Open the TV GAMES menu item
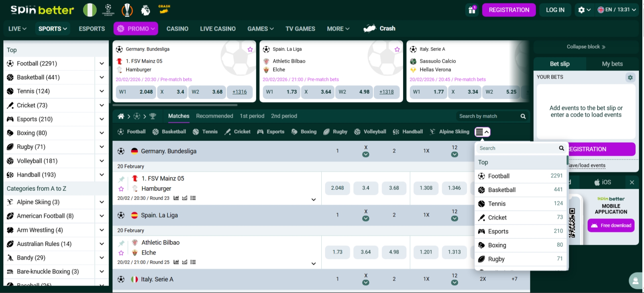Viewport: 644px width, 293px height. tap(300, 29)
